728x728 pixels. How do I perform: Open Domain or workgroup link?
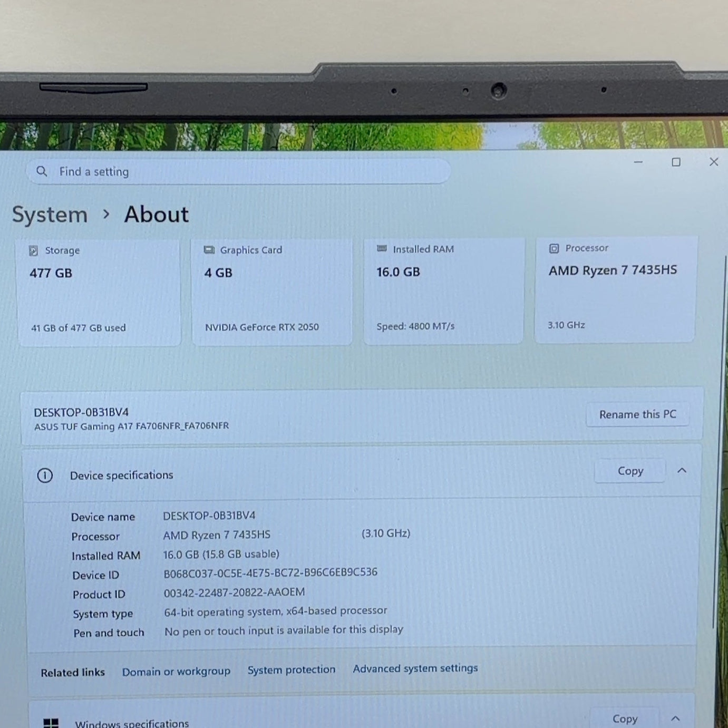click(176, 672)
